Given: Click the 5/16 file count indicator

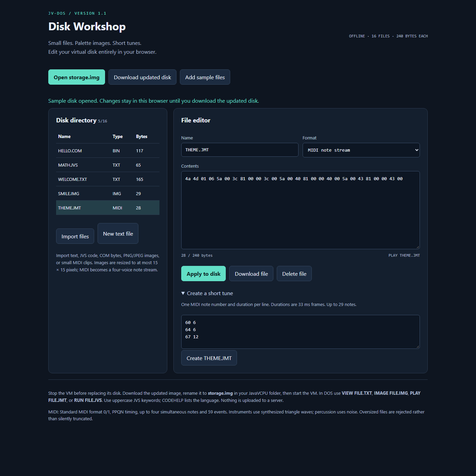Looking at the screenshot, I should [x=103, y=121].
